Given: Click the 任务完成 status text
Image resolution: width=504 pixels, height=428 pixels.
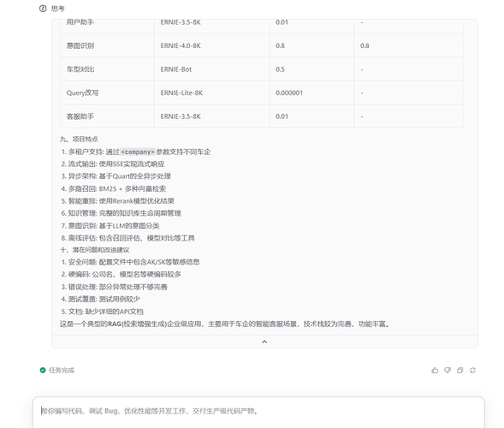Looking at the screenshot, I should (x=62, y=371).
